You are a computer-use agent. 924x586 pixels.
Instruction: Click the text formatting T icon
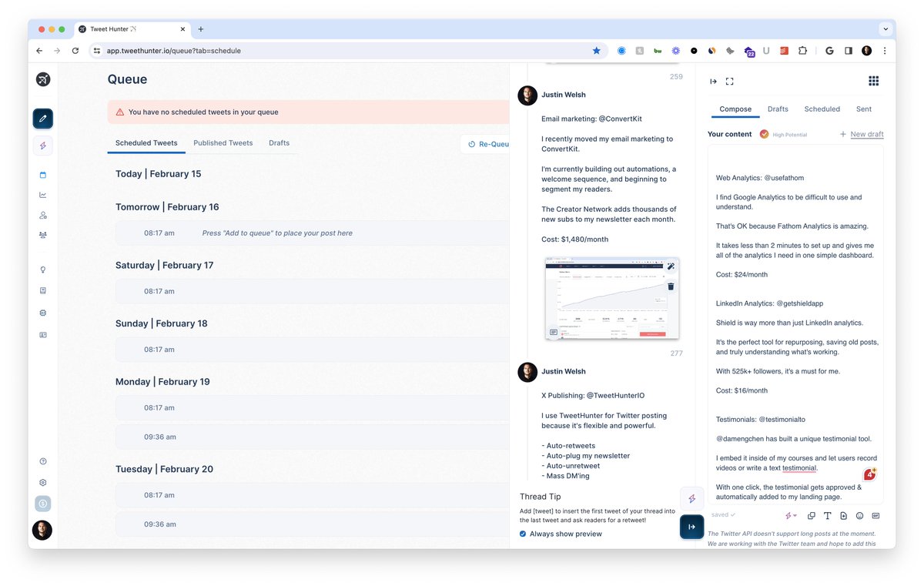click(x=828, y=516)
